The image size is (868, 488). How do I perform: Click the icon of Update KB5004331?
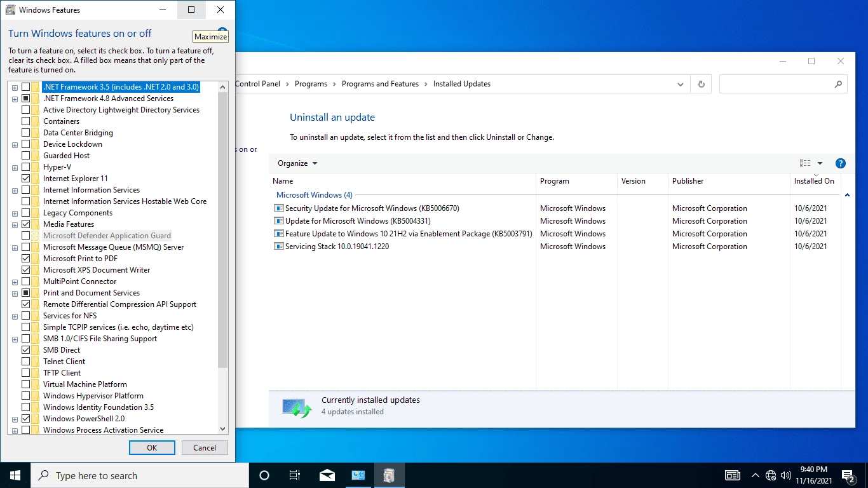pyautogui.click(x=278, y=221)
